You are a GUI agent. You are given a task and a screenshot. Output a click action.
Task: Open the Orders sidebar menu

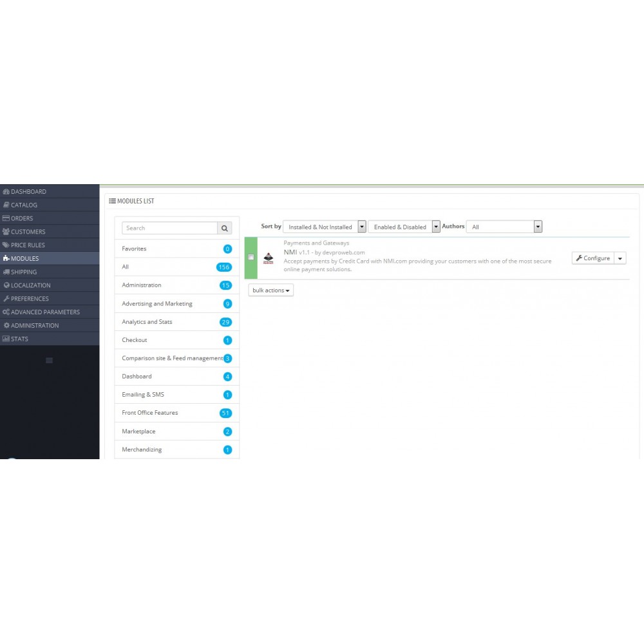[50, 218]
